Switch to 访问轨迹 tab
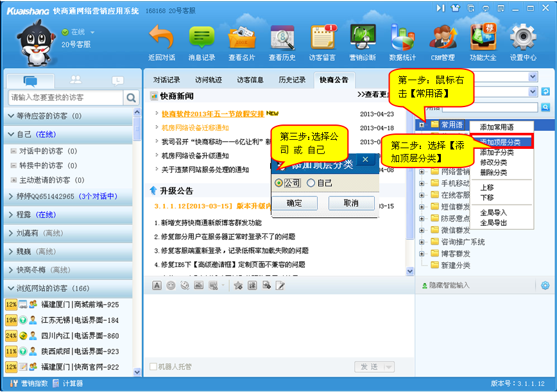This screenshot has height=392, width=557. (x=209, y=80)
